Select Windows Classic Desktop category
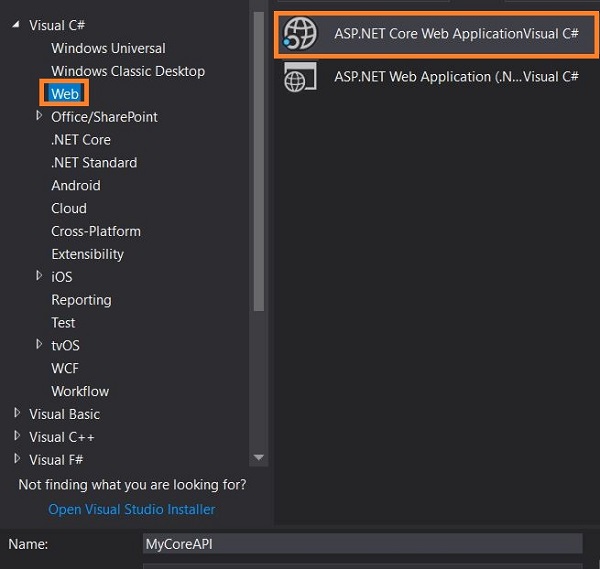Viewport: 600px width, 569px height. [128, 71]
